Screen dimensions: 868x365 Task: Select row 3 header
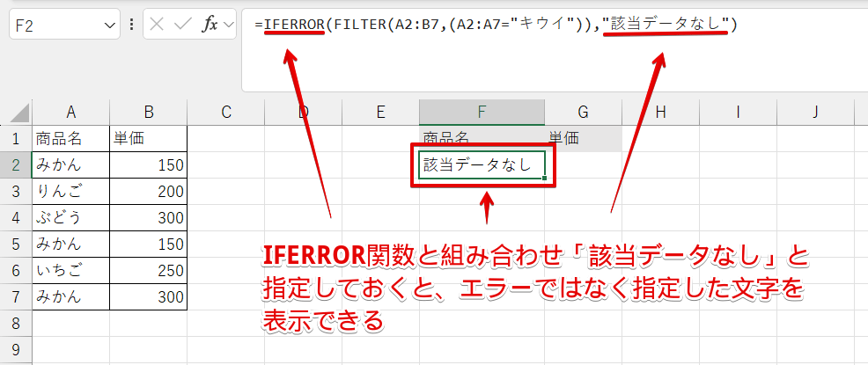point(16,192)
